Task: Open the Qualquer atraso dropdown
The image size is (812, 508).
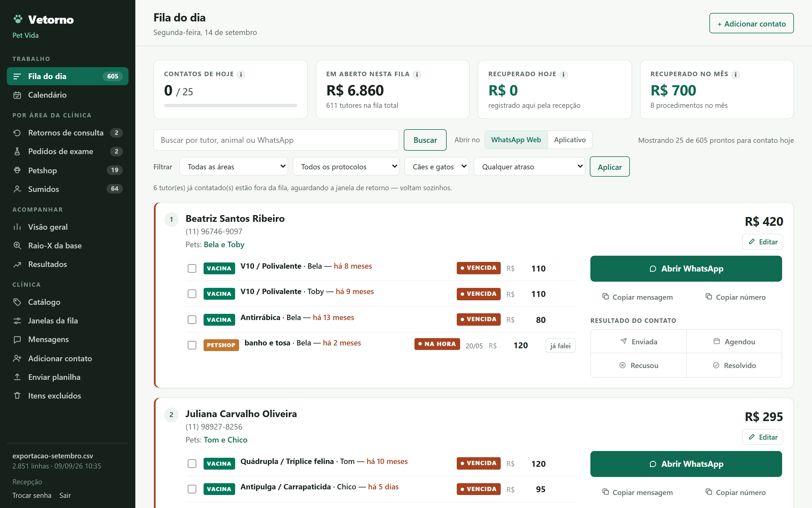Action: [x=529, y=167]
